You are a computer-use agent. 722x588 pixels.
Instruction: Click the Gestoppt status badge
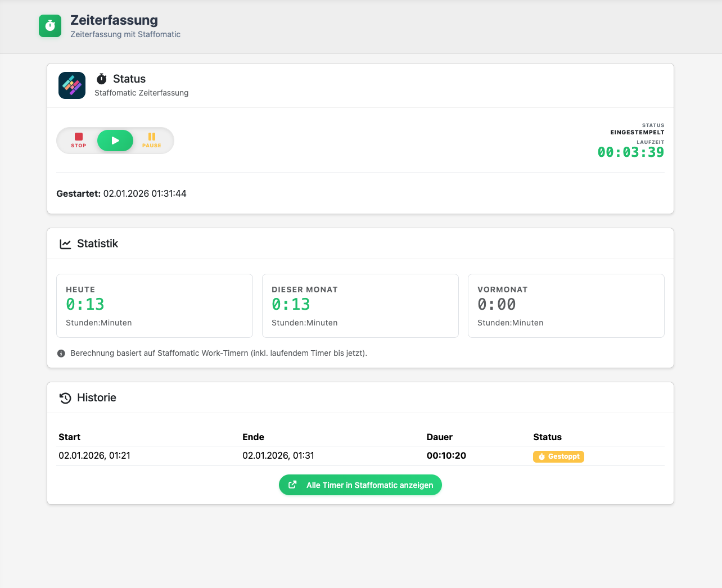click(x=558, y=456)
